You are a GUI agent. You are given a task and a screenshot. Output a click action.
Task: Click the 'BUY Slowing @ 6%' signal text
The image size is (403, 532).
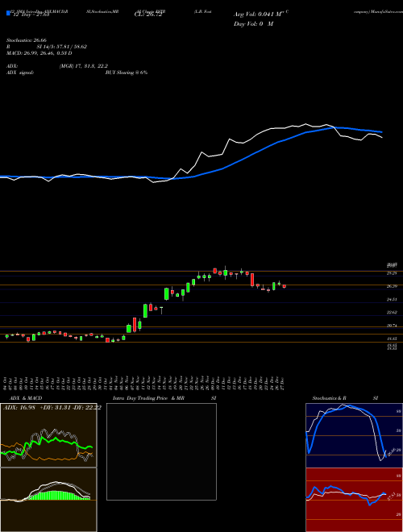(x=127, y=73)
